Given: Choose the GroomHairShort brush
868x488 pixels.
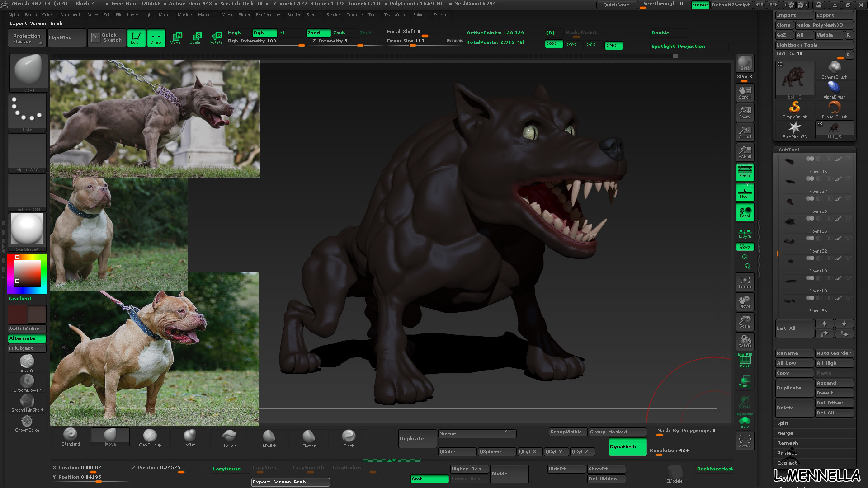Looking at the screenshot, I should 27,403.
